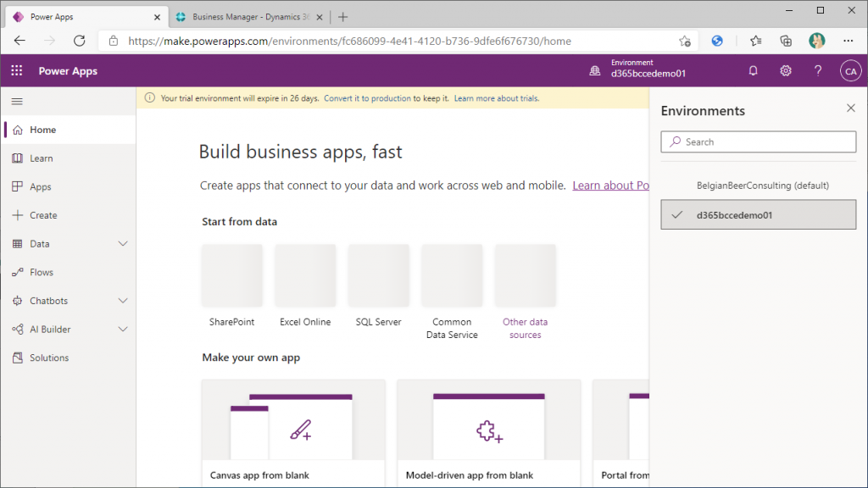868x488 pixels.
Task: Go to Home in the navigation
Action: (x=69, y=130)
